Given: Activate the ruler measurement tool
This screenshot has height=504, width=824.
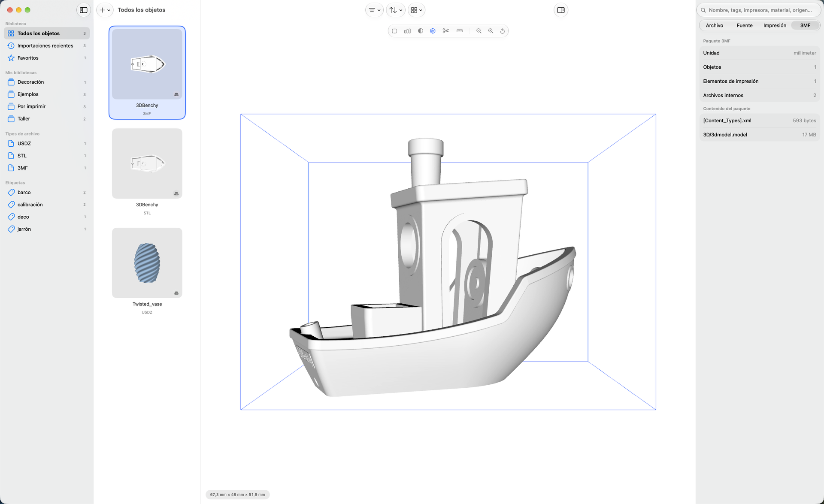Looking at the screenshot, I should [460, 31].
